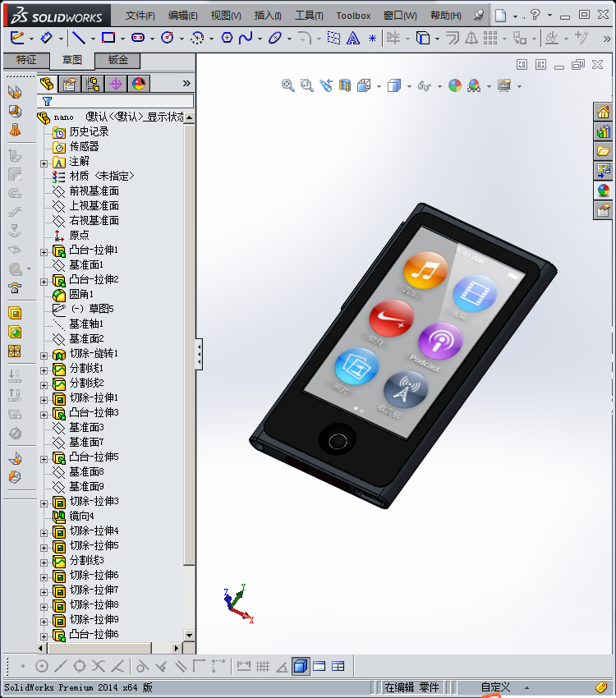Select the Spline sketch tool
Screen dimensions: 616x698
pos(246,38)
